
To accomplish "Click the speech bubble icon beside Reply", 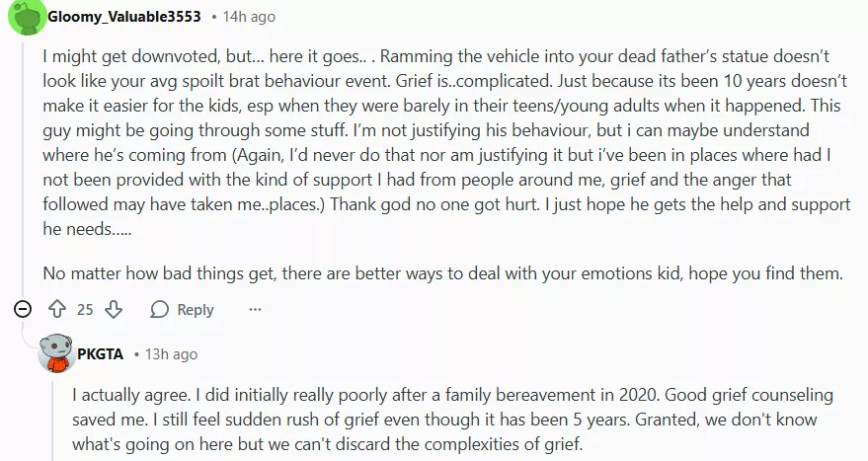I will click(x=160, y=309).
